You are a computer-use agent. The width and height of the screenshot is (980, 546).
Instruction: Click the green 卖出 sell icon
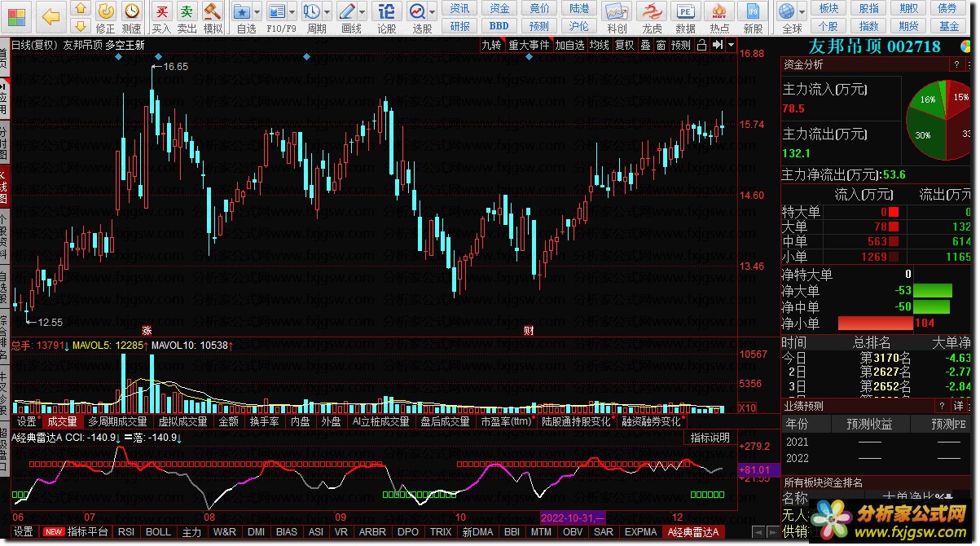pos(187,11)
